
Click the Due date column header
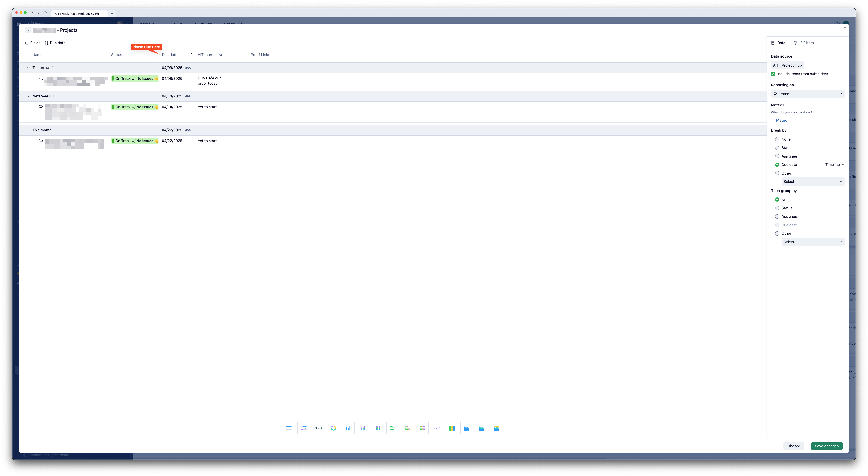170,54
